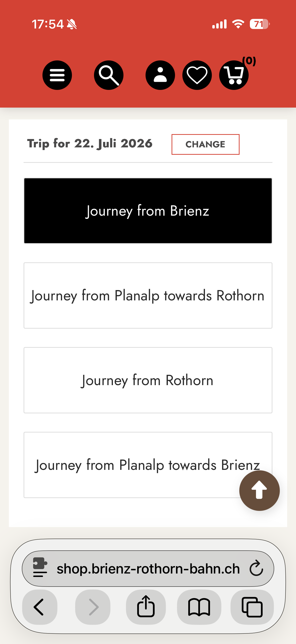Open Safari bookmarks
This screenshot has width=296, height=644.
pos(199,607)
